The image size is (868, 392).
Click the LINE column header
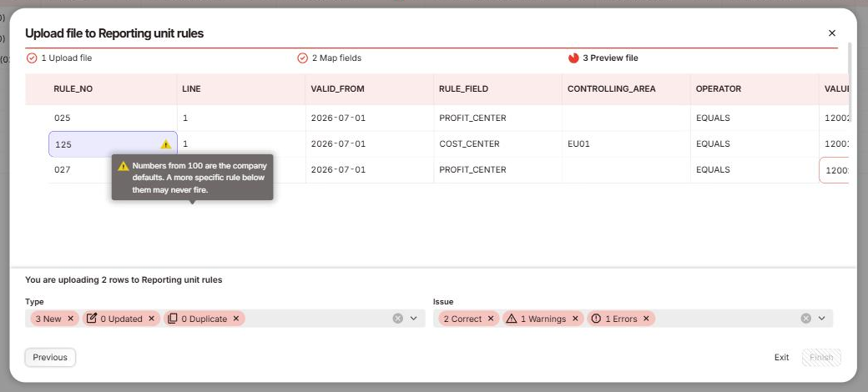pyautogui.click(x=241, y=89)
